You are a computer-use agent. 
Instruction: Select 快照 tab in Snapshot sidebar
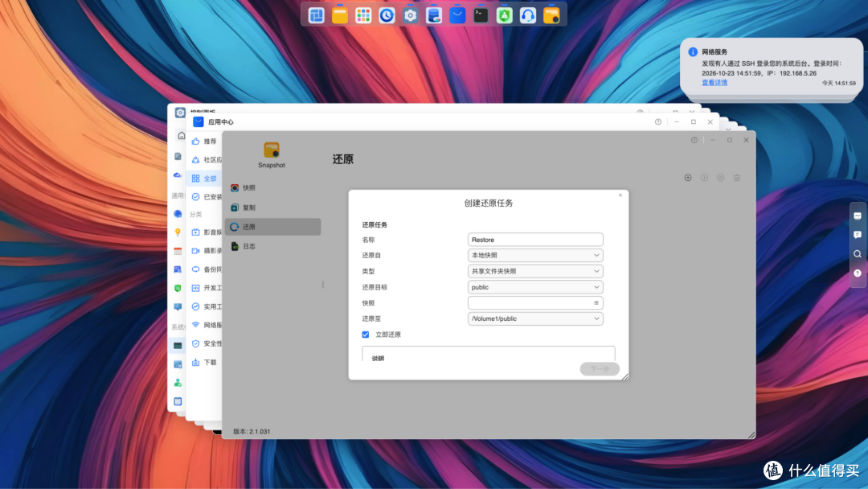pyautogui.click(x=273, y=187)
